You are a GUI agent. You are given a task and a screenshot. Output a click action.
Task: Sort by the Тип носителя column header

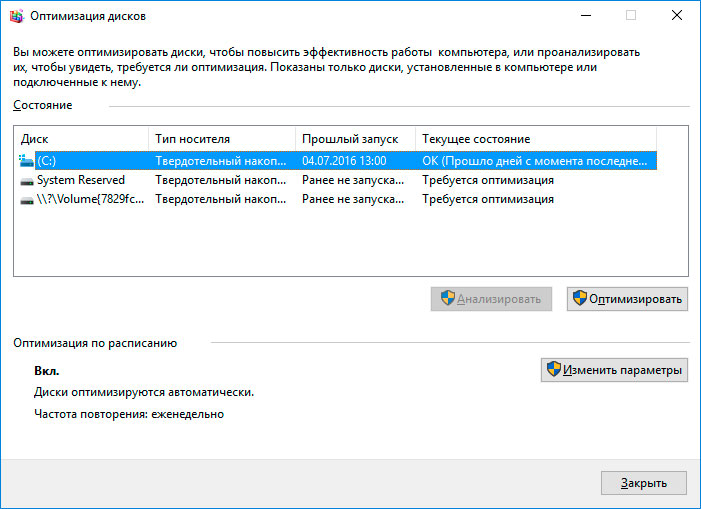click(x=222, y=139)
